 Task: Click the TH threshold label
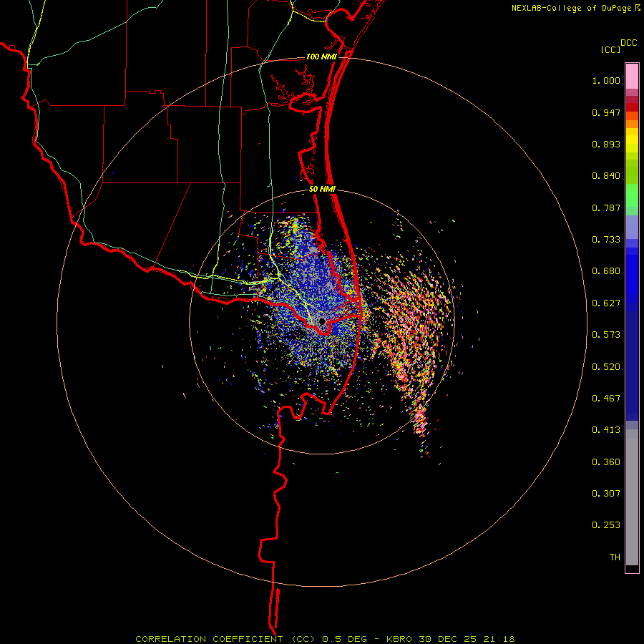pyautogui.click(x=615, y=557)
